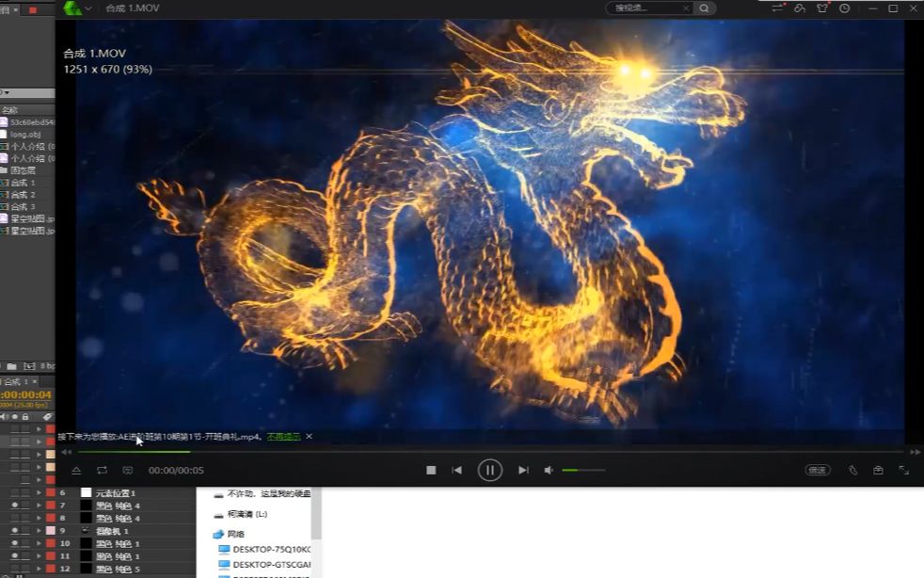Click the 8 bpc color depth button
This screenshot has width=924, height=578.
pyautogui.click(x=48, y=366)
